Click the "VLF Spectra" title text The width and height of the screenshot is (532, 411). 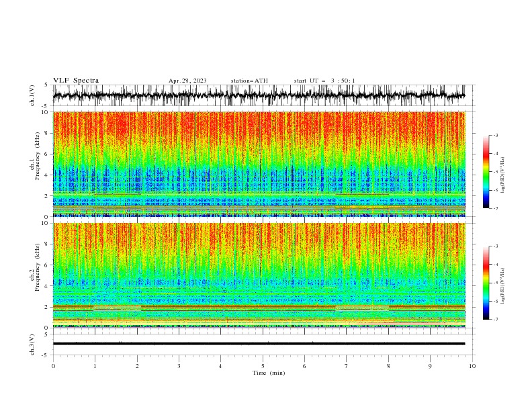pyautogui.click(x=76, y=81)
